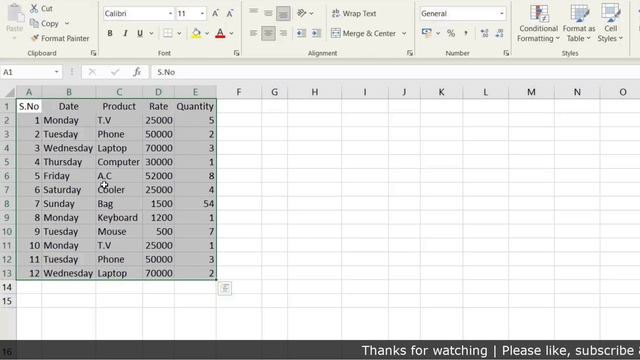
Task: Increase font size with the large A
Action: [x=215, y=13]
